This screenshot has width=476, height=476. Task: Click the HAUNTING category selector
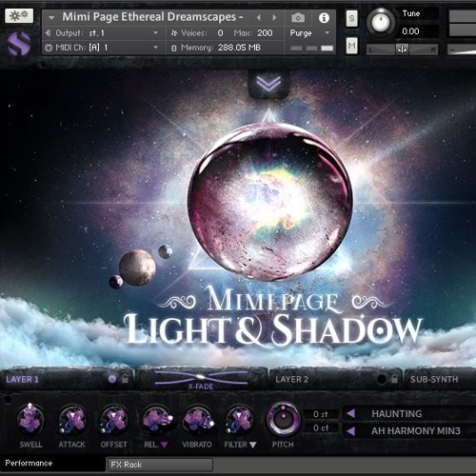[397, 413]
